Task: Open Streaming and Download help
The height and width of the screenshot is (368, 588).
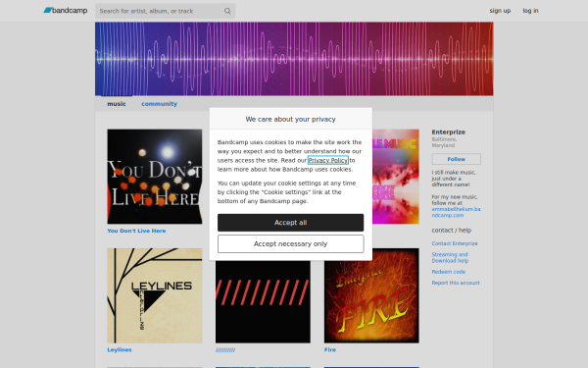Action: pyautogui.click(x=450, y=257)
